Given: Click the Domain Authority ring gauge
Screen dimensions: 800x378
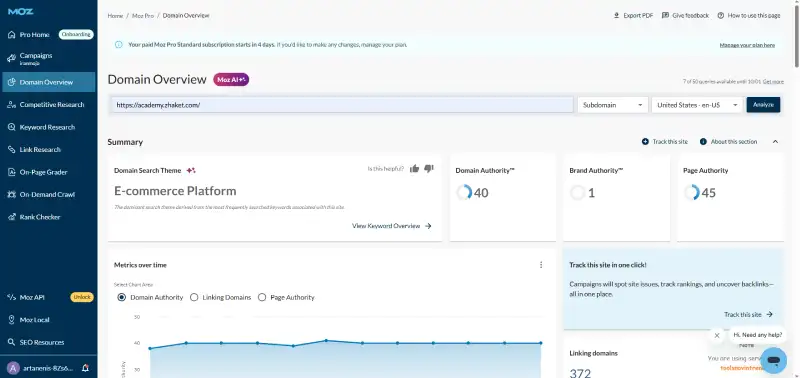Looking at the screenshot, I should coord(464,193).
